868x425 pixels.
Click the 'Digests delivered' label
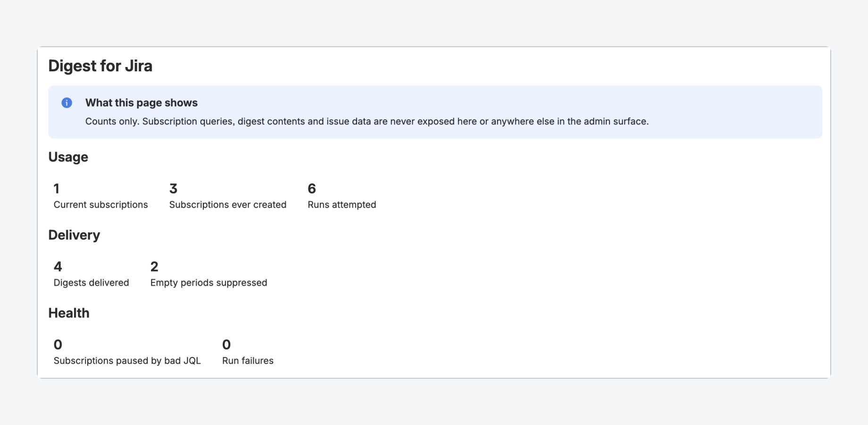pos(92,283)
